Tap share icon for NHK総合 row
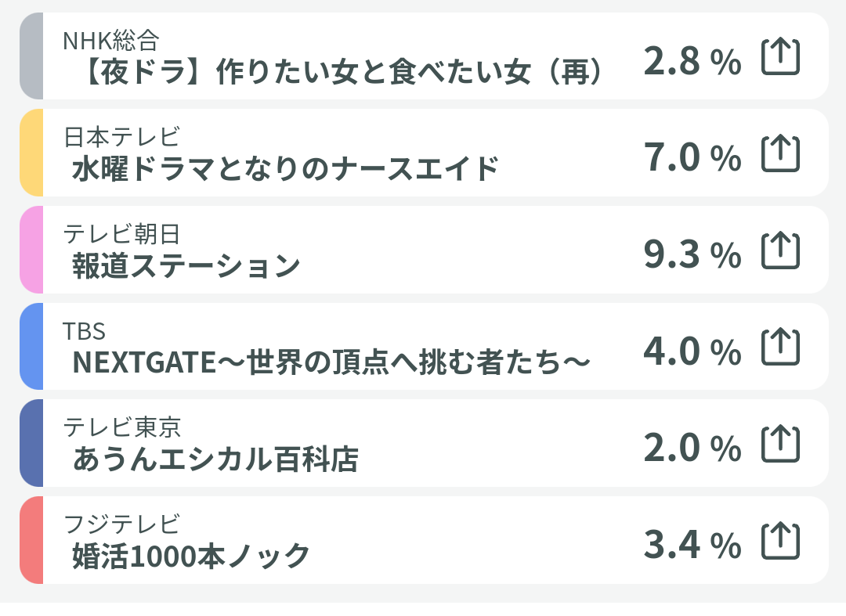Image resolution: width=846 pixels, height=616 pixels. (x=780, y=56)
